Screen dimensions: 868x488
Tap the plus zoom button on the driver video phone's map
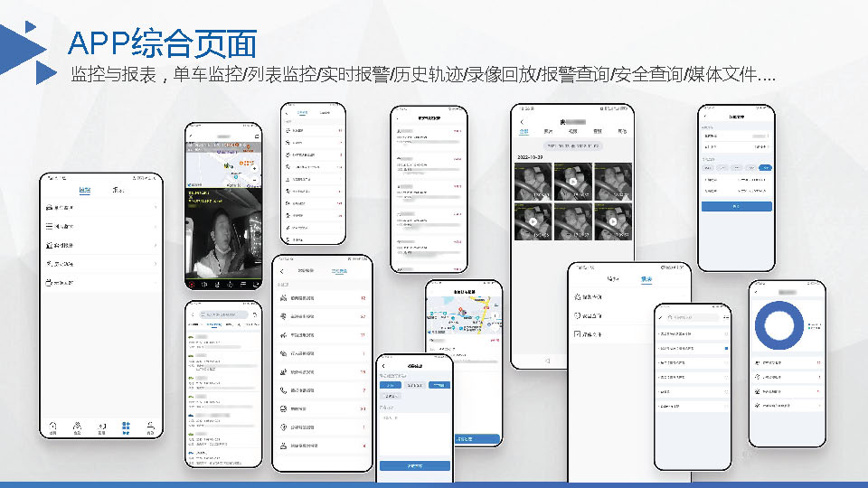pos(255,169)
